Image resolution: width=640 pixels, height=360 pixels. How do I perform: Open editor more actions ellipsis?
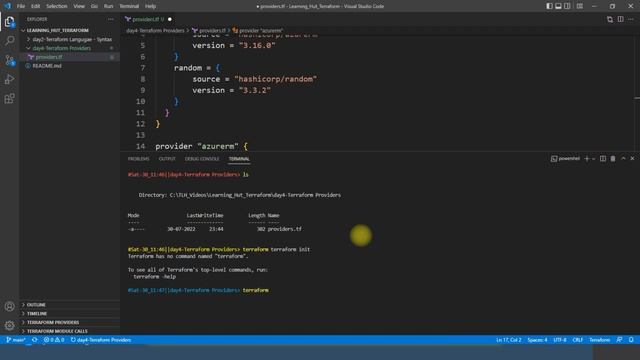click(x=631, y=19)
